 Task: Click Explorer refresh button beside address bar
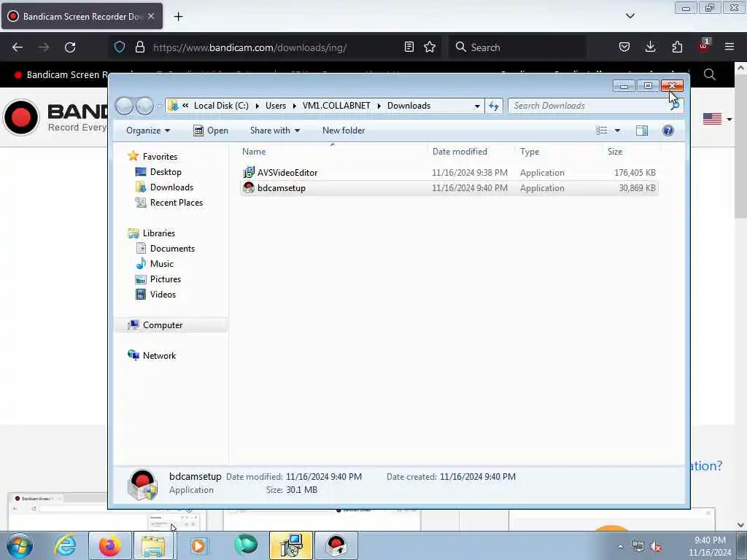494,106
